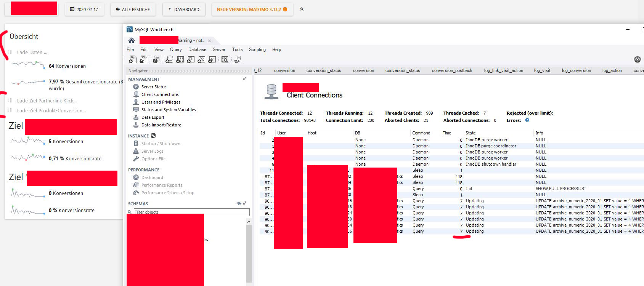
Task: Open Matomo new version warning icon
Action: 285,10
